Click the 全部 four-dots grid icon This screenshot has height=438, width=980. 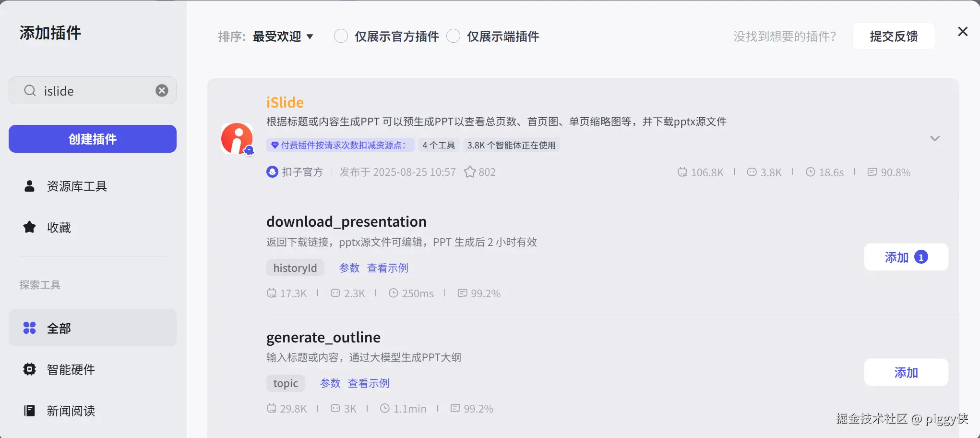click(x=29, y=328)
